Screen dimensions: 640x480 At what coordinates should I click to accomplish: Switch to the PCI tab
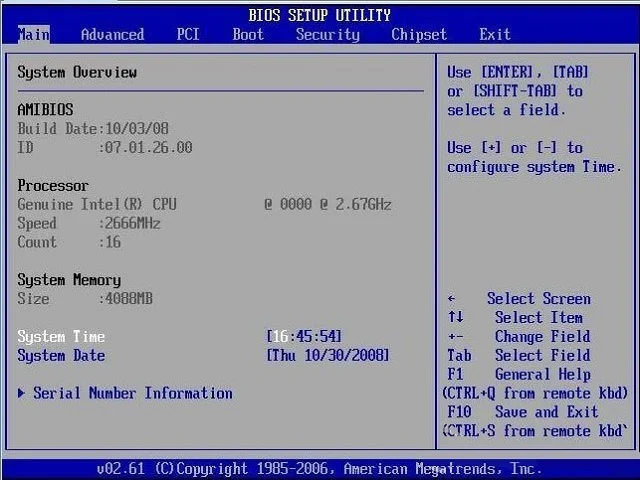[188, 35]
